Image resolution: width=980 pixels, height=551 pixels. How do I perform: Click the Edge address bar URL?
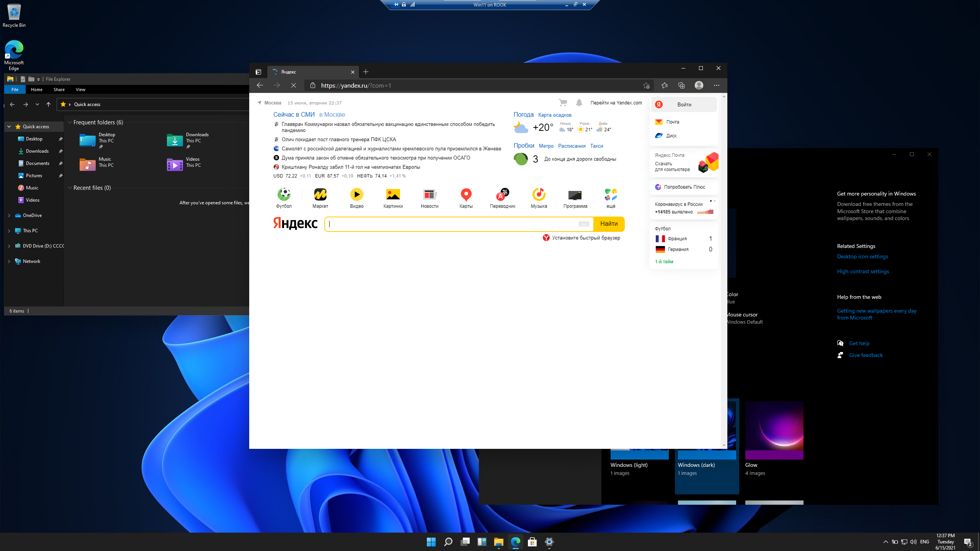(356, 85)
